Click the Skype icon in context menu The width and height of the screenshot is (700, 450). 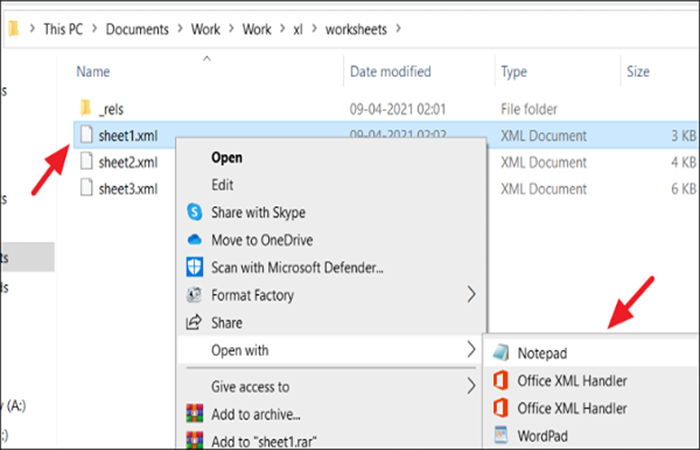point(195,212)
